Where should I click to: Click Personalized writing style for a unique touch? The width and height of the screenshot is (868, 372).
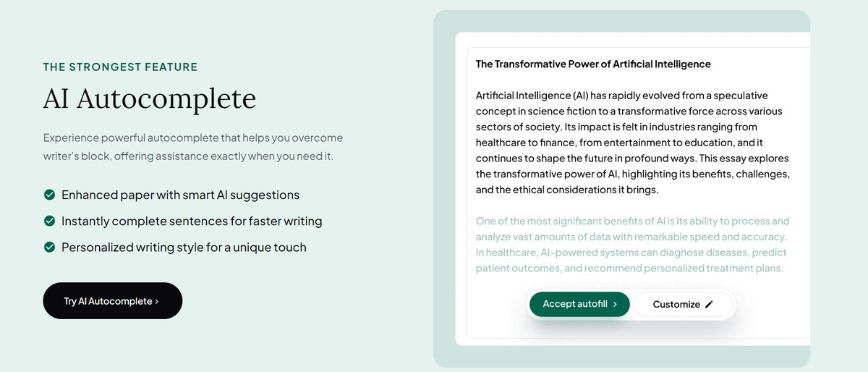184,247
